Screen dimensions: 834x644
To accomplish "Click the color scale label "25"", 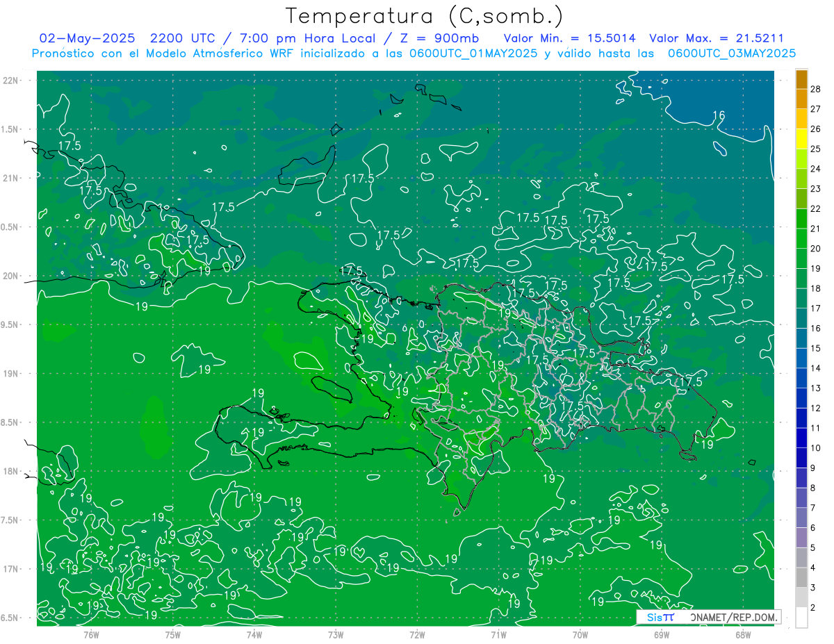I will 816,149.
